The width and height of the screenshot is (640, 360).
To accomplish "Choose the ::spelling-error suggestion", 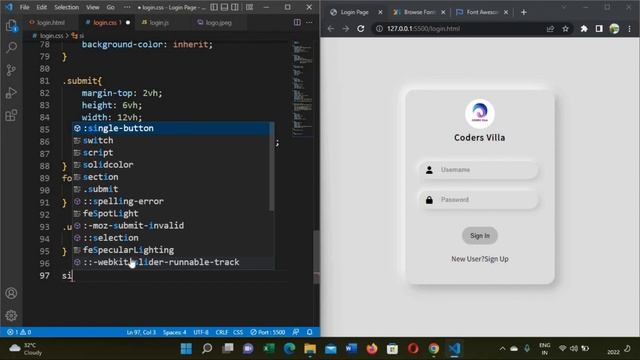I will [x=173, y=201].
